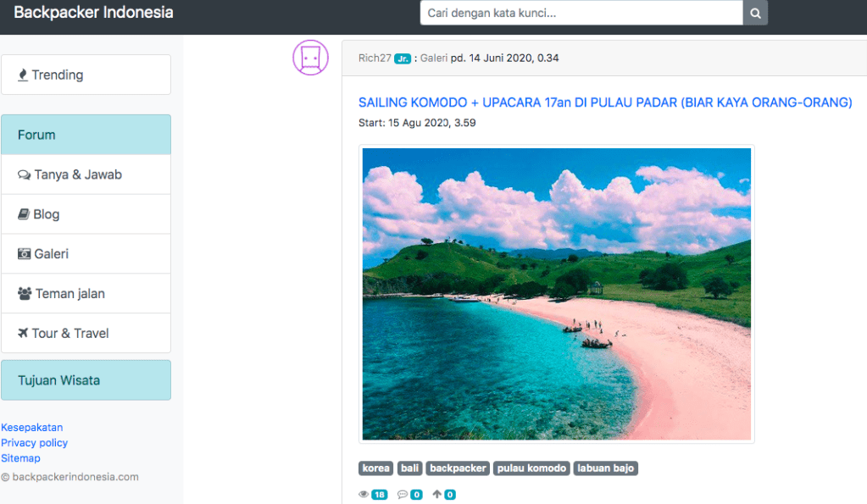The width and height of the screenshot is (867, 504).
Task: Open Rich27's avatar icon
Action: point(310,58)
